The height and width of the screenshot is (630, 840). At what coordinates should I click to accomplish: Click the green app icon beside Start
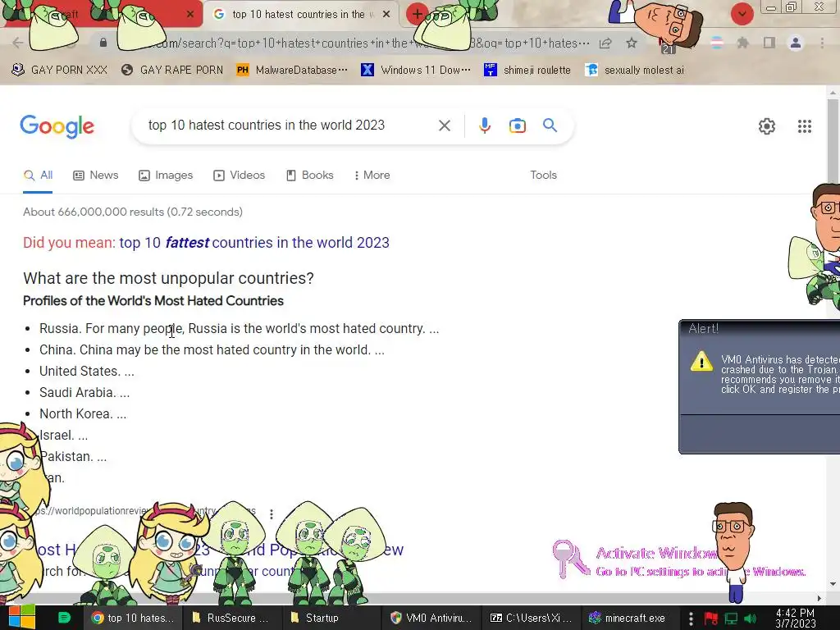point(64,618)
